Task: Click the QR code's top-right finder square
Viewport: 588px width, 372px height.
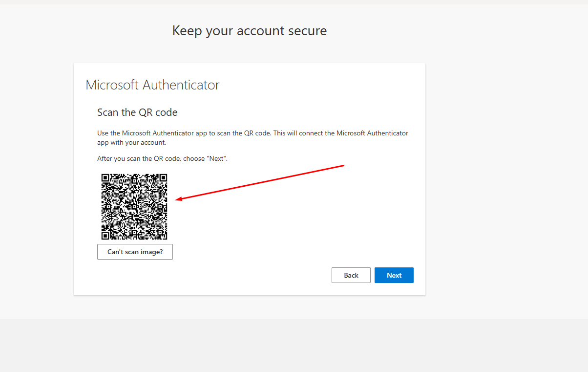Action: tap(163, 178)
